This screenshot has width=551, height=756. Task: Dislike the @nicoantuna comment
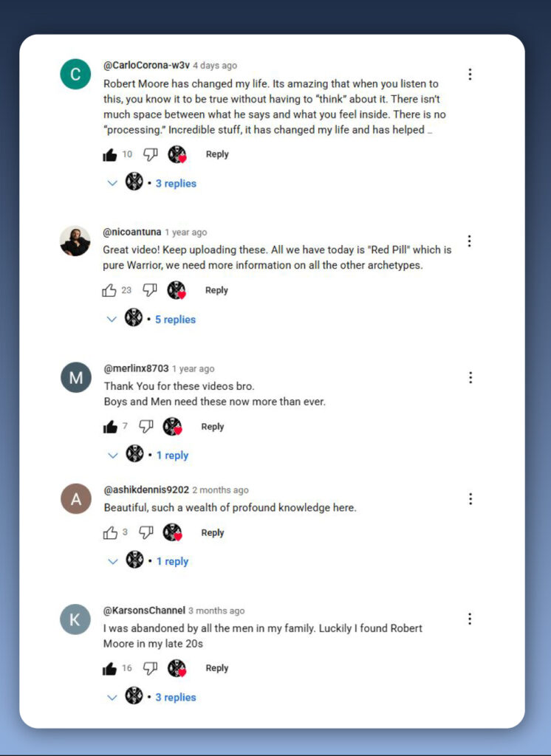(150, 290)
